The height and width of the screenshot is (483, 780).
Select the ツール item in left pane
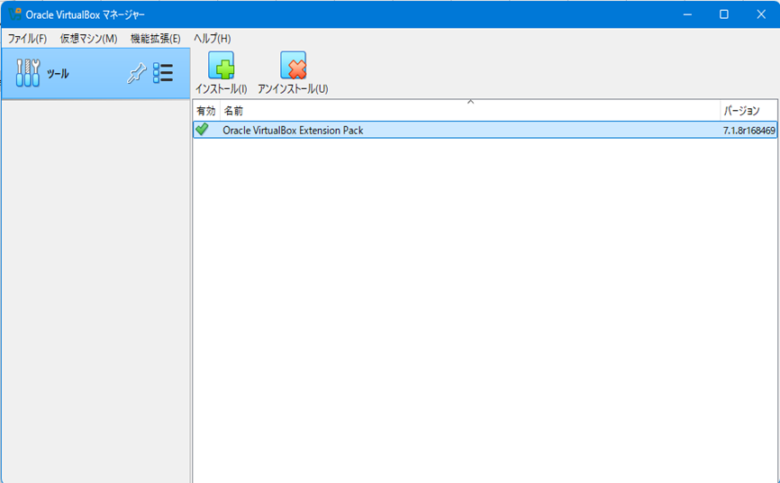click(96, 74)
